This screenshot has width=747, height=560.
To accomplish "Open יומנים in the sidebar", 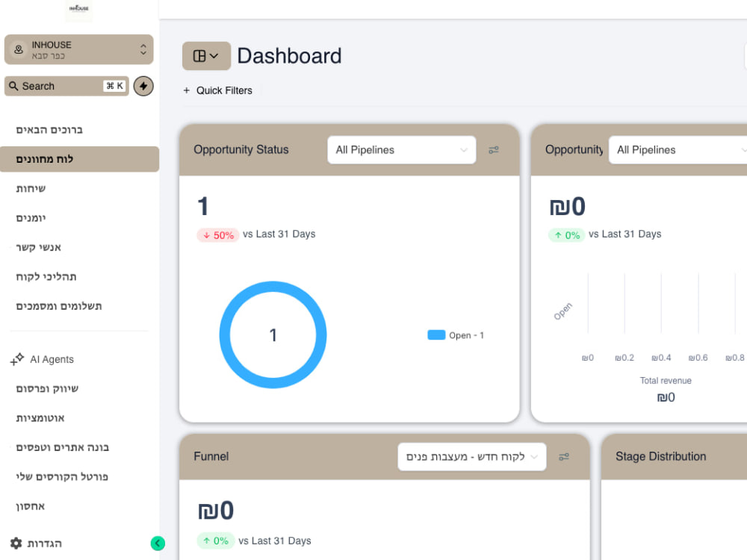I will pos(31,218).
